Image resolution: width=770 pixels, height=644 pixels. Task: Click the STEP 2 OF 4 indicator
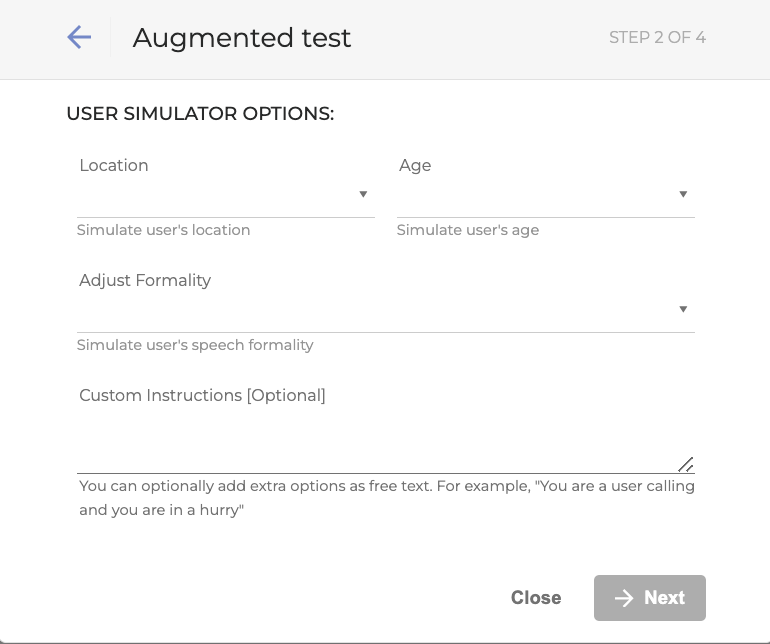[x=657, y=38]
